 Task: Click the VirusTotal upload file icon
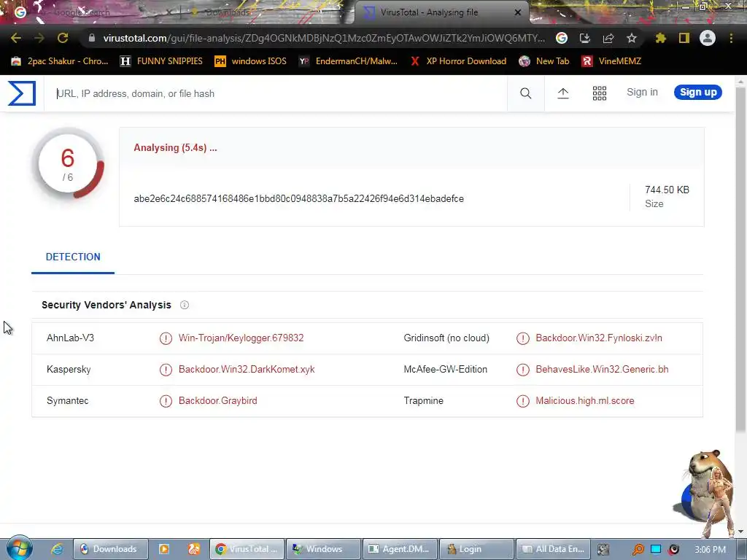(x=562, y=93)
